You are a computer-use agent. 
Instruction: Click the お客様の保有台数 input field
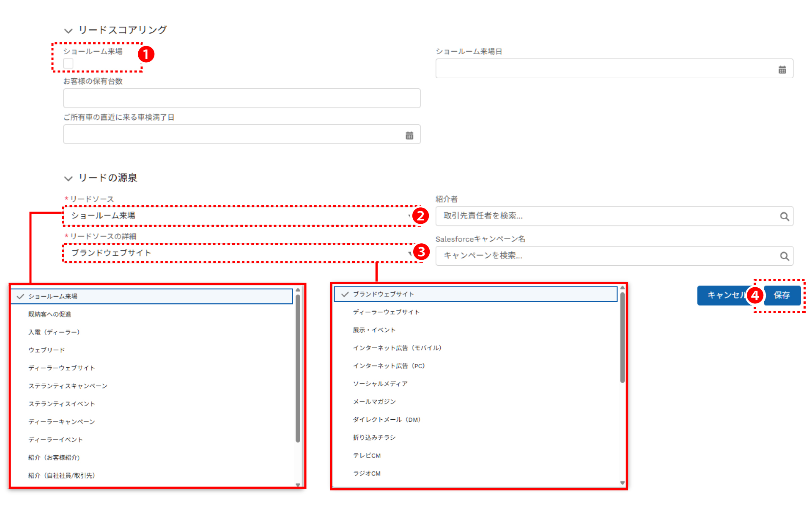coord(241,98)
